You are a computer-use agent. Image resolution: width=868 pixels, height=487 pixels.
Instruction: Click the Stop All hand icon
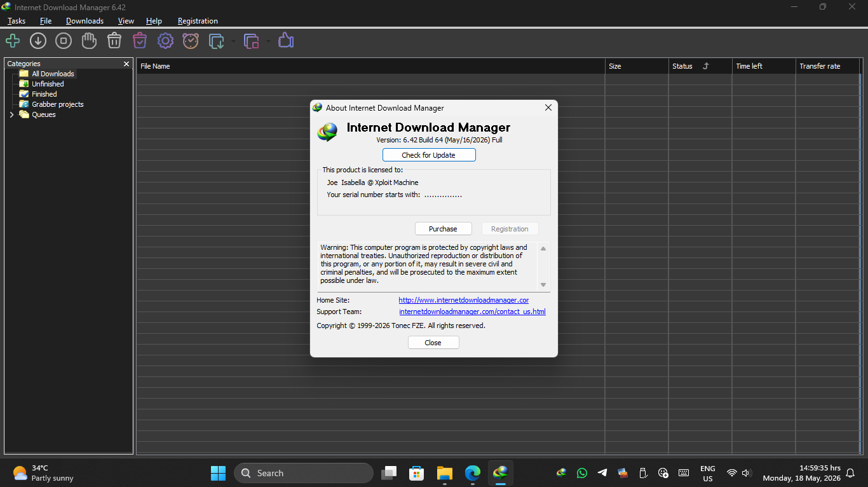pos(89,41)
